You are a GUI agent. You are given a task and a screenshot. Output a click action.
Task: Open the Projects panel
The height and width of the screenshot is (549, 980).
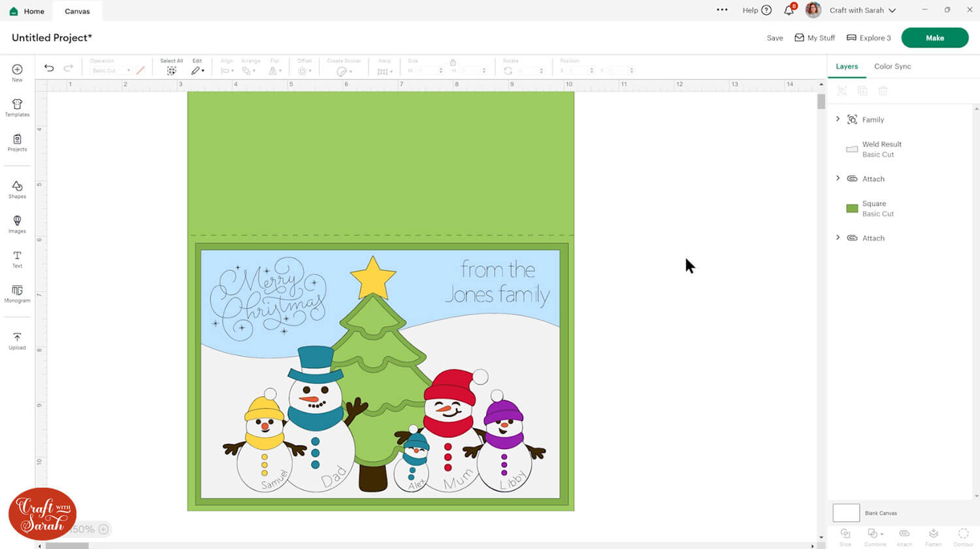(17, 142)
